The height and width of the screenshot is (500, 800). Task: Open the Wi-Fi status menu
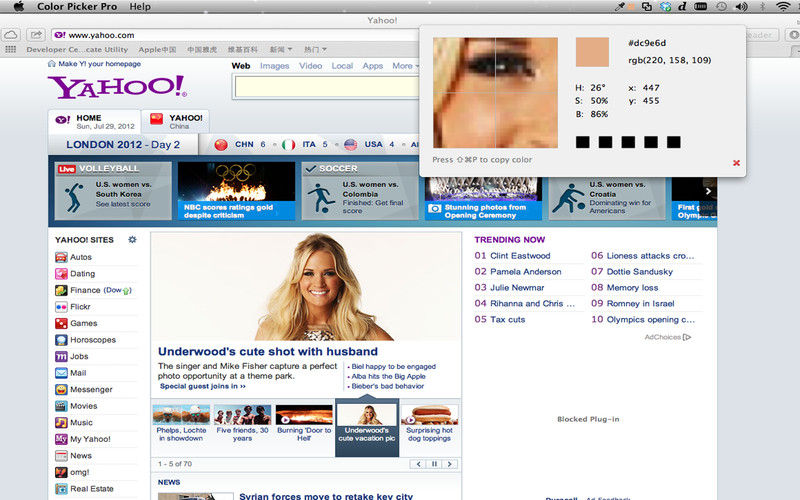click(783, 7)
